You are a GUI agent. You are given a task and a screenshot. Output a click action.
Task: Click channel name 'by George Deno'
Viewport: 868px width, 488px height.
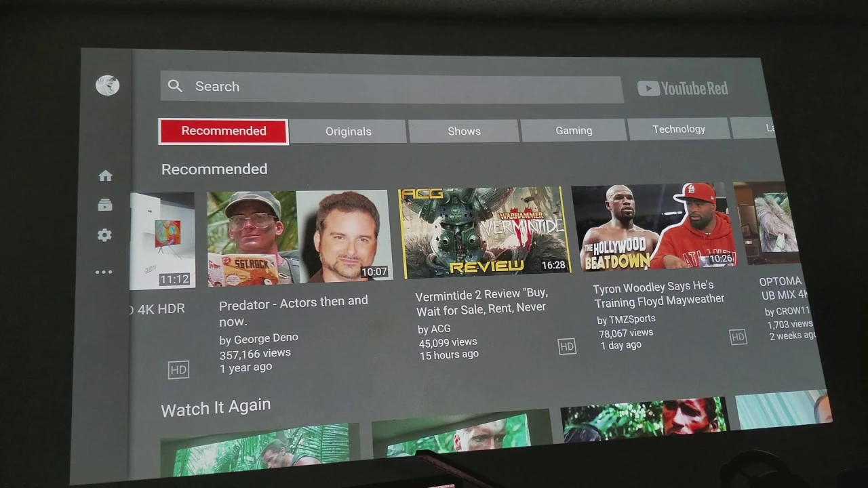(258, 338)
